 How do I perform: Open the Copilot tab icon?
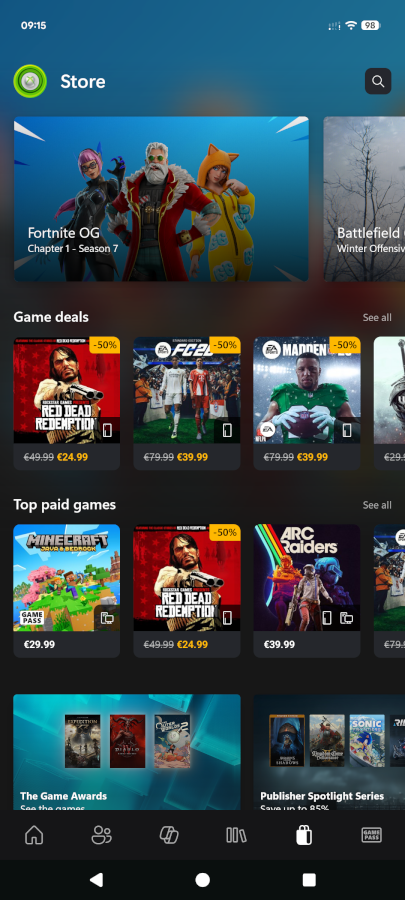point(169,835)
